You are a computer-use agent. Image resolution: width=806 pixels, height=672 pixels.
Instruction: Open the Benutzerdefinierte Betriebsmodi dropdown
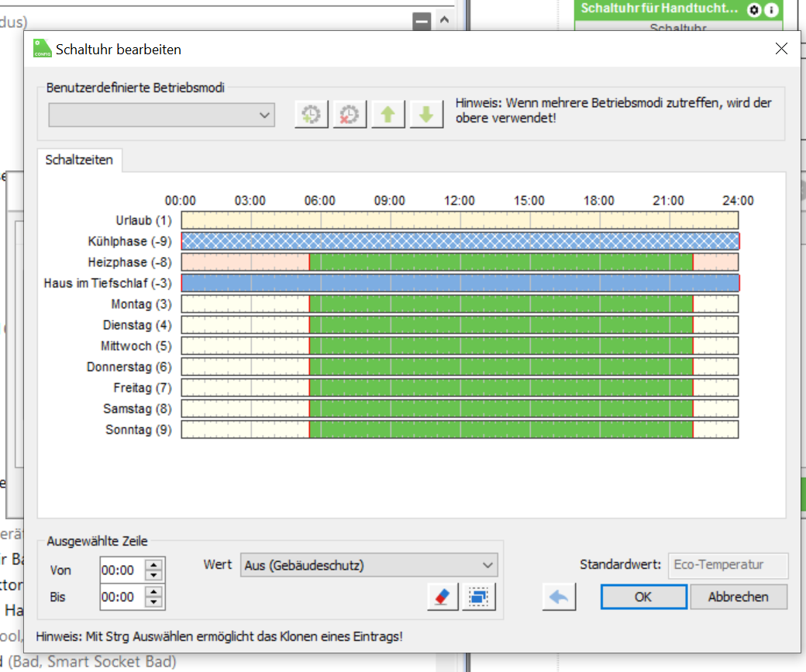[161, 115]
